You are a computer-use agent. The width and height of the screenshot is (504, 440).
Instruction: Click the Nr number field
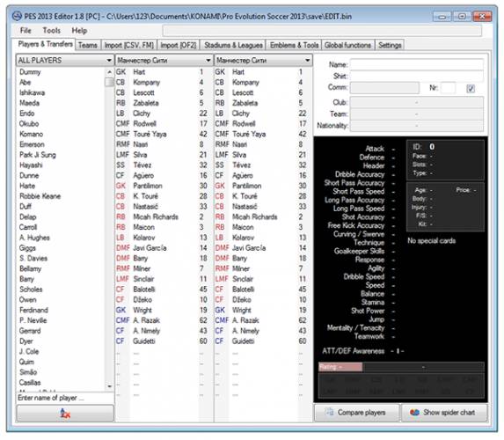(448, 88)
